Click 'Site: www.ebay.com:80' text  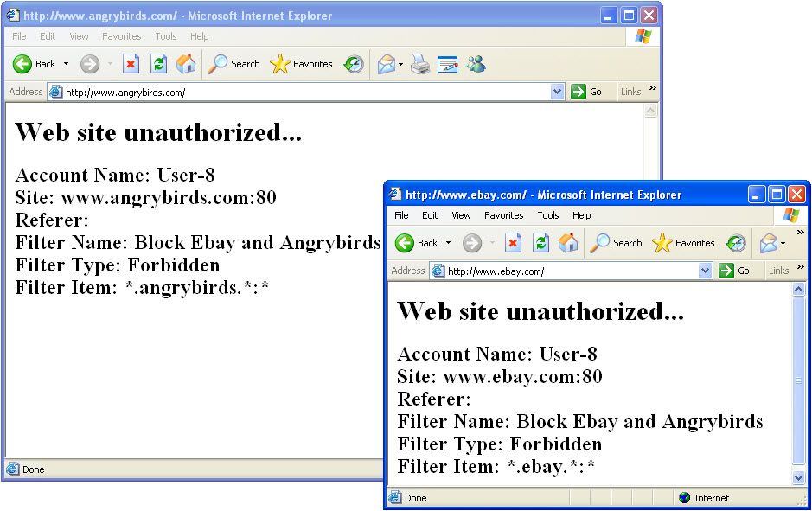(500, 376)
